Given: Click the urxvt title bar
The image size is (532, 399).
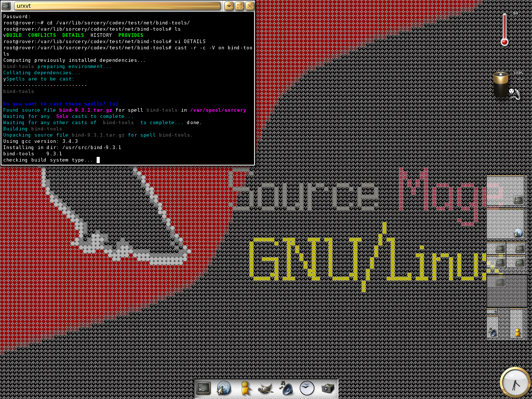Looking at the screenshot, I should click(117, 6).
